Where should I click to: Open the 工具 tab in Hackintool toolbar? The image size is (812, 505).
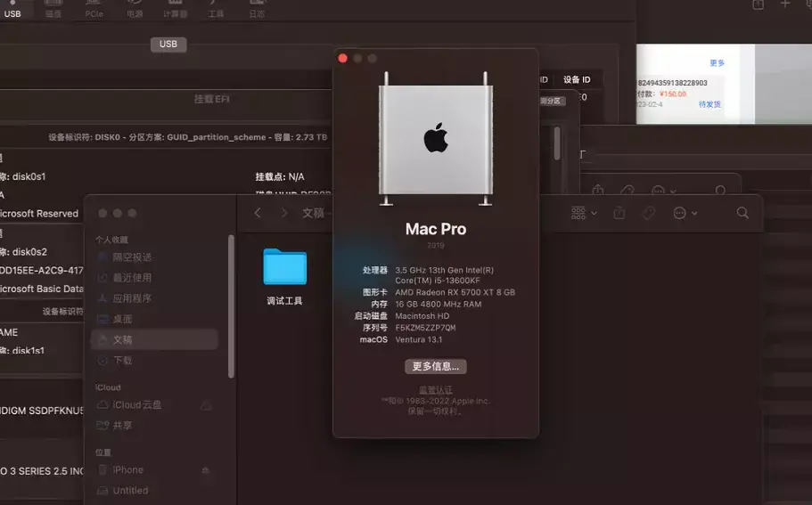pos(216,9)
